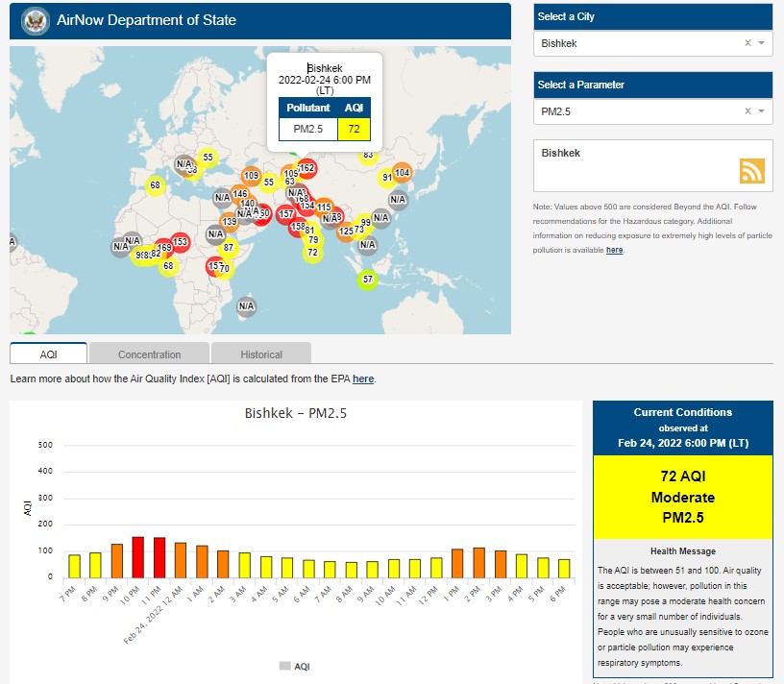This screenshot has height=684, width=784.
Task: Select the orange 104 AQI map marker
Action: click(402, 173)
